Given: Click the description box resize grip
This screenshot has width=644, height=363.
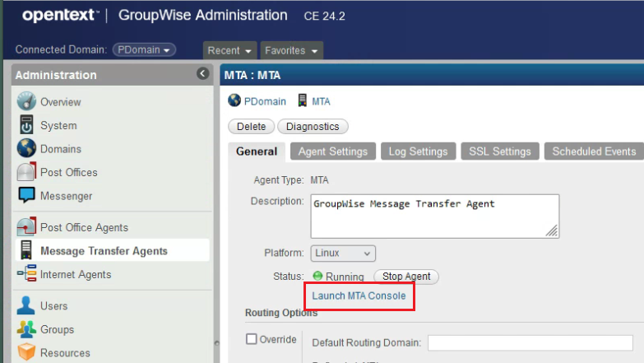Looking at the screenshot, I should pyautogui.click(x=552, y=231).
